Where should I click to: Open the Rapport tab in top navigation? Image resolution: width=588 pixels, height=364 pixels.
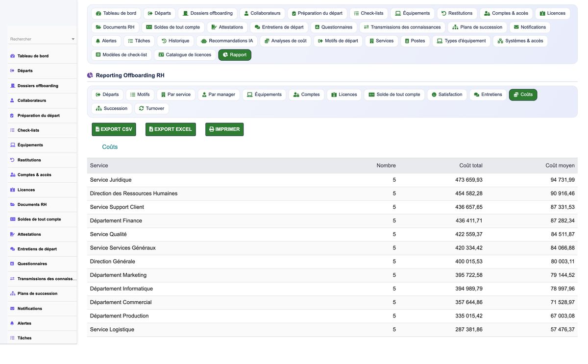[235, 55]
